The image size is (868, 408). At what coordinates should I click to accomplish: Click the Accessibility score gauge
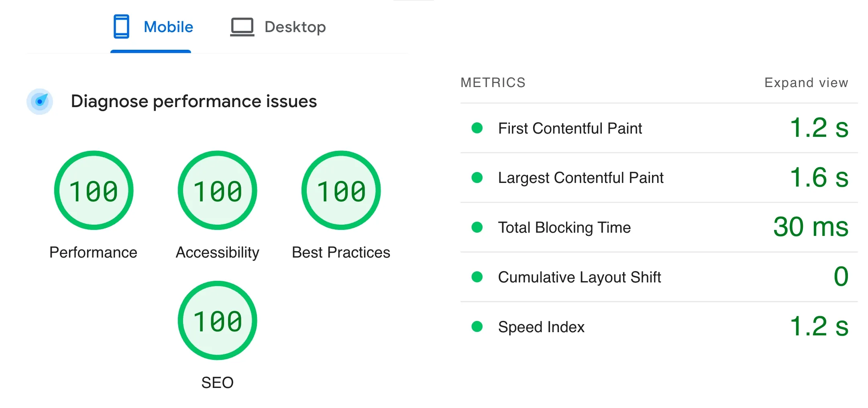(217, 190)
